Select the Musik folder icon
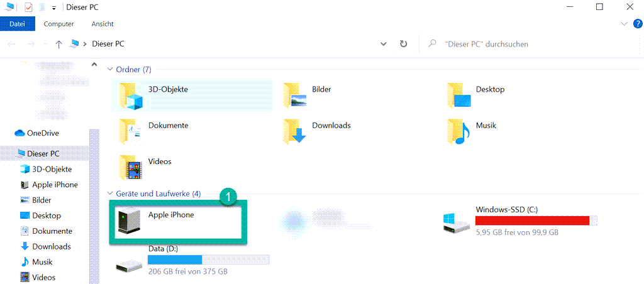Viewport: 644px width, 284px height. [458, 131]
